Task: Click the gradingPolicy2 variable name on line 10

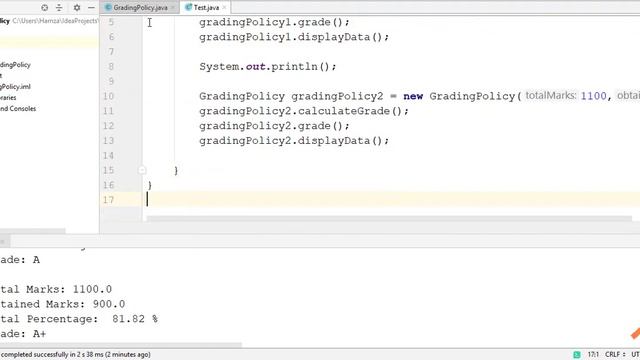Action: pyautogui.click(x=337, y=96)
